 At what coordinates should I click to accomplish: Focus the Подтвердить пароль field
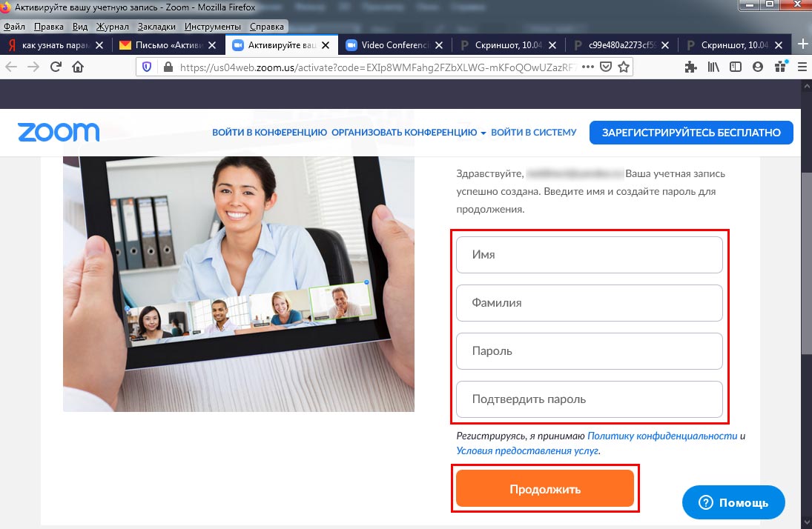(x=590, y=399)
